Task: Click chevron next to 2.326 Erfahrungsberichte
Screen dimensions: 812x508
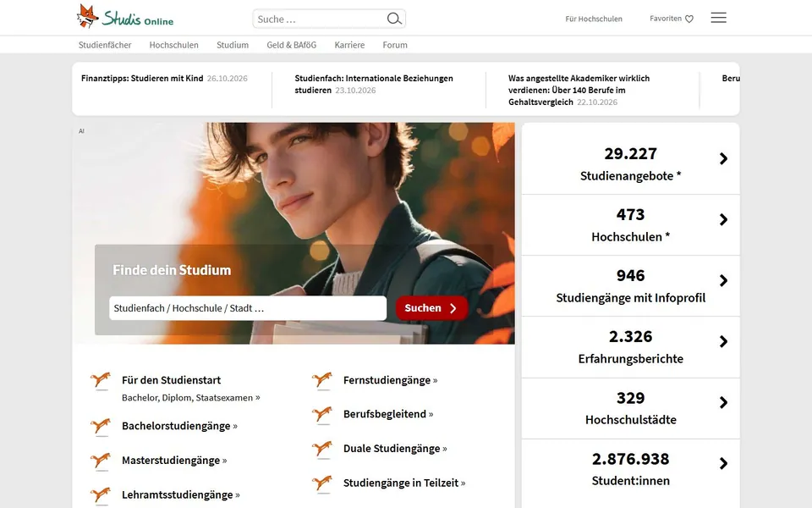Action: 723,341
